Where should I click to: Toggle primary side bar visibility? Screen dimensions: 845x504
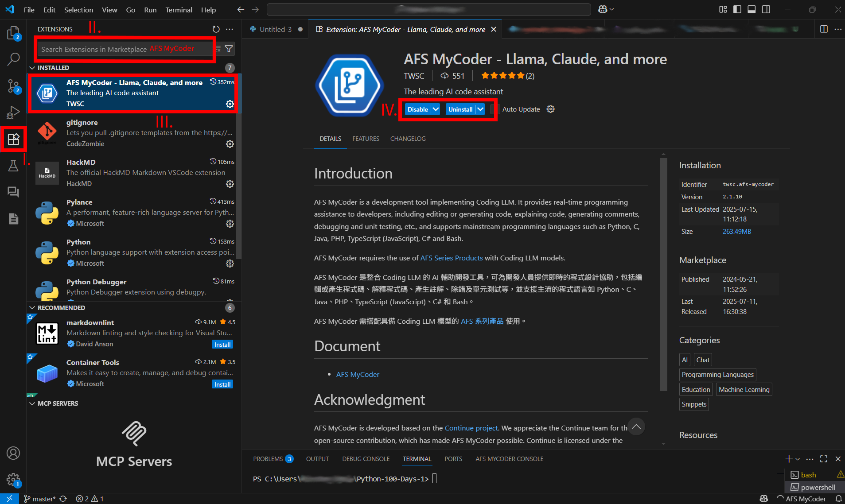click(737, 9)
